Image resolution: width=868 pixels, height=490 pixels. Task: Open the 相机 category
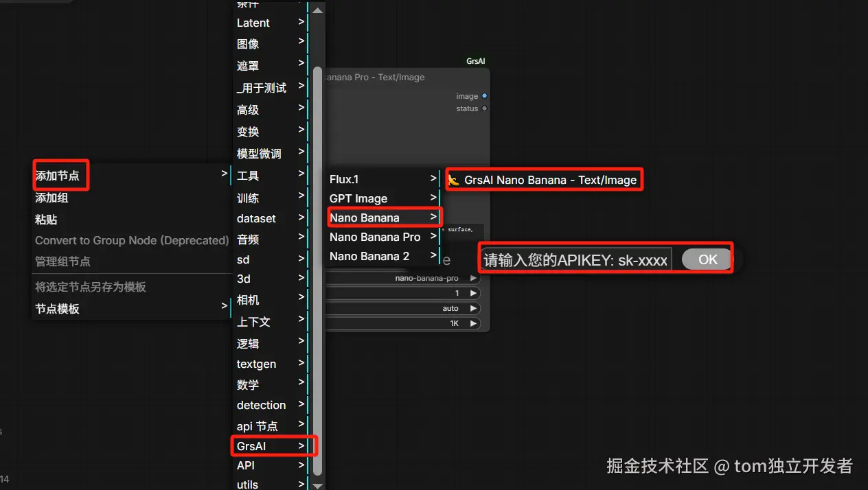coord(271,300)
